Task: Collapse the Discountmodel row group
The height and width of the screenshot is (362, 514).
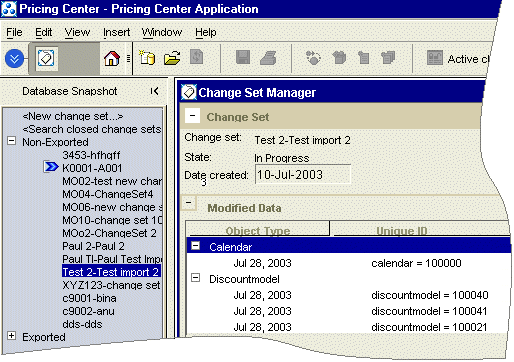Action: [x=195, y=277]
